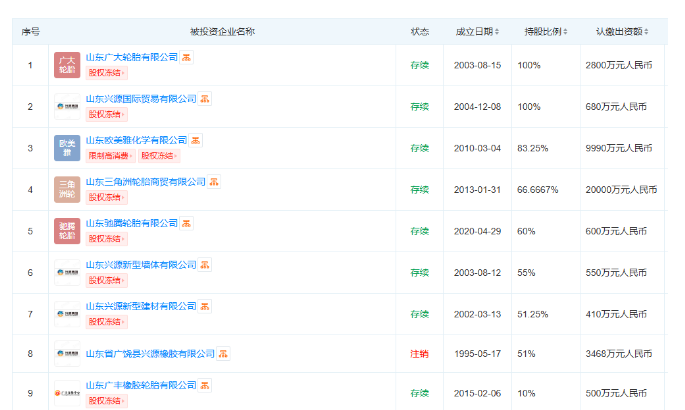Viewport: 685px width, 410px height.
Task: Open the 山东广丰橡胶轮胎有限公司 company link
Action: tap(141, 385)
